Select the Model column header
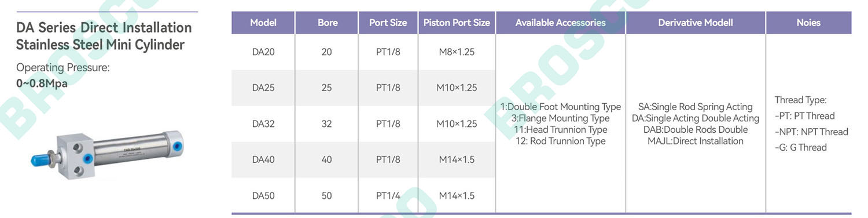 click(x=263, y=23)
